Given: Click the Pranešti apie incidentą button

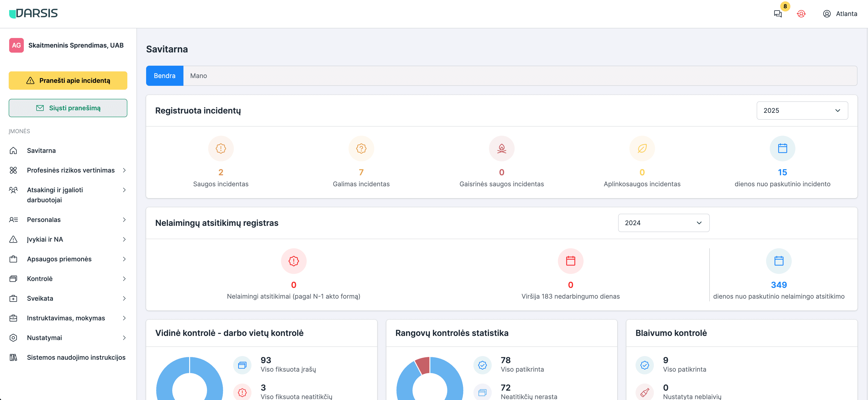Looking at the screenshot, I should point(68,81).
